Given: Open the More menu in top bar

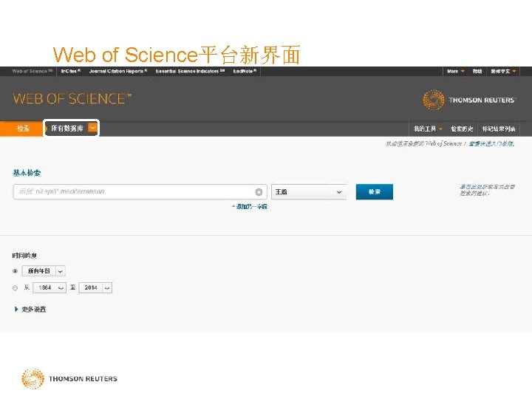Looking at the screenshot, I should pos(455,71).
